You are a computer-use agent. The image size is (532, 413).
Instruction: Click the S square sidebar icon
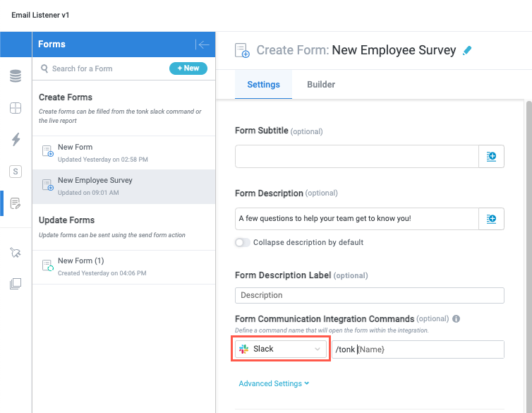(x=16, y=171)
